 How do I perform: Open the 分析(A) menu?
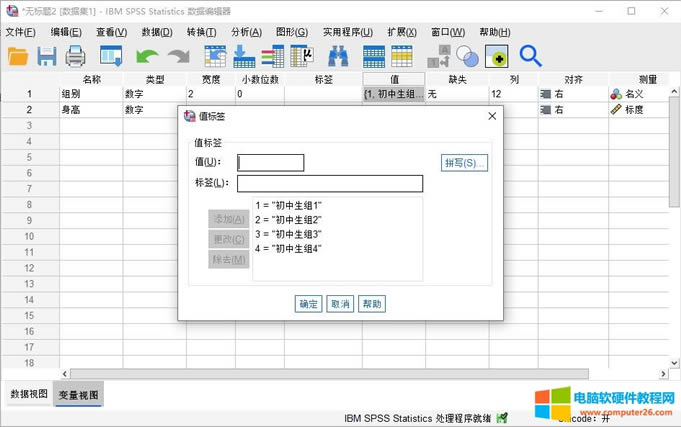[246, 32]
